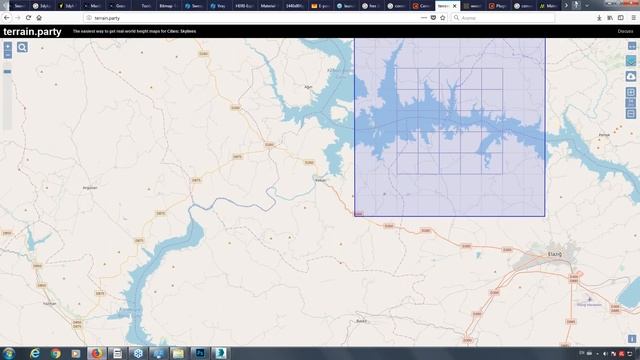Open the map location search
This screenshot has height=360, width=640.
pos(22,47)
